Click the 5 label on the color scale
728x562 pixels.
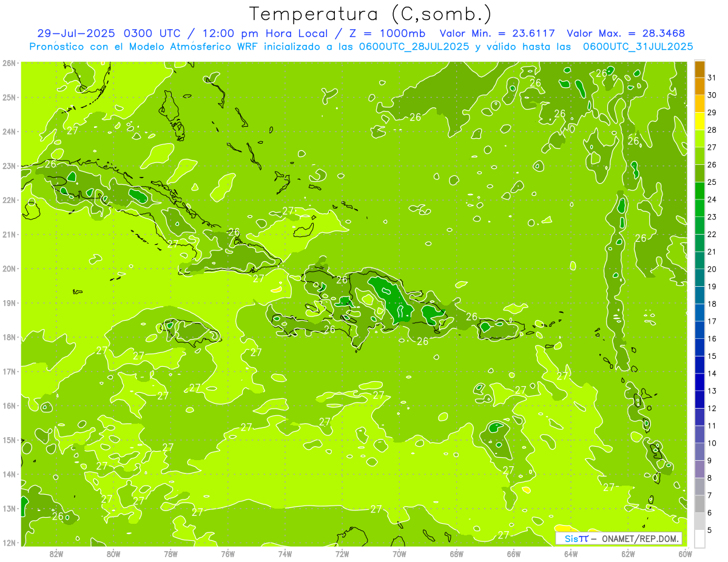(710, 530)
